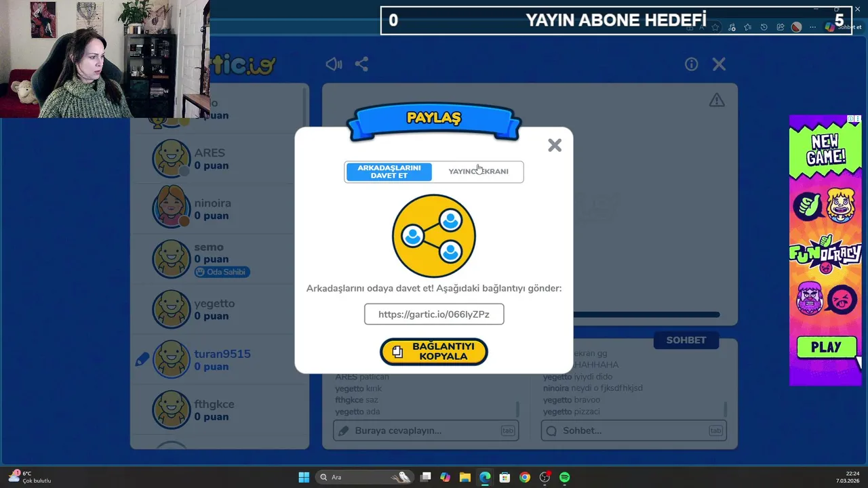The height and width of the screenshot is (488, 868).
Task: Open Copilot Sohbet et button
Action: pos(843,27)
